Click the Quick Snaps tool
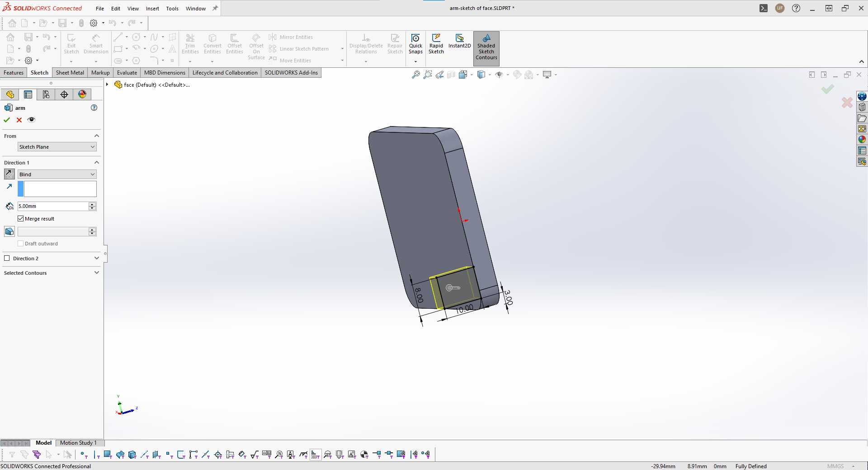 [x=415, y=44]
